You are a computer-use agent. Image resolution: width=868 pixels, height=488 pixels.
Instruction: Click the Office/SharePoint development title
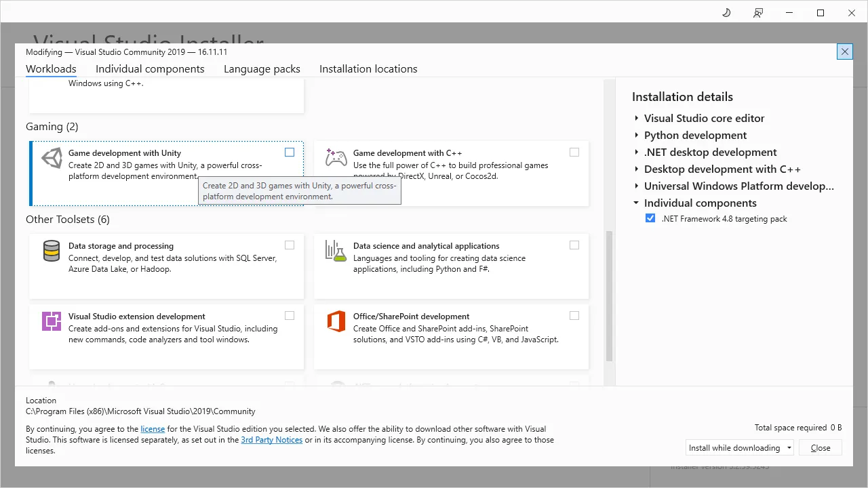(411, 317)
